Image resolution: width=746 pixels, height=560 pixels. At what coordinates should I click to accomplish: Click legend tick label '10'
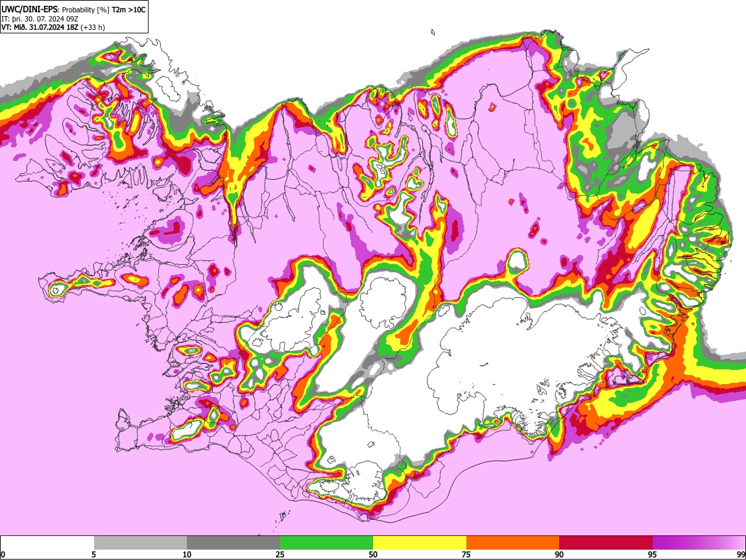[187, 554]
